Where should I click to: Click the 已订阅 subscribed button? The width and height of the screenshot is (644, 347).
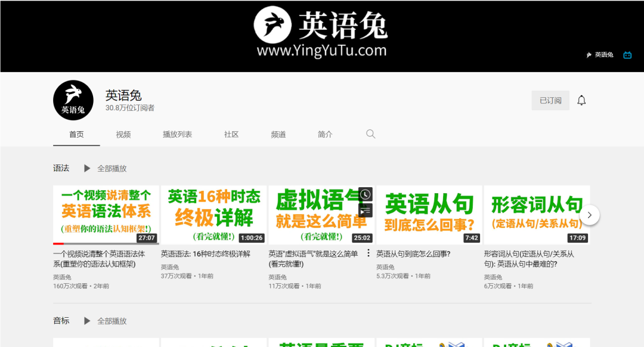(550, 100)
